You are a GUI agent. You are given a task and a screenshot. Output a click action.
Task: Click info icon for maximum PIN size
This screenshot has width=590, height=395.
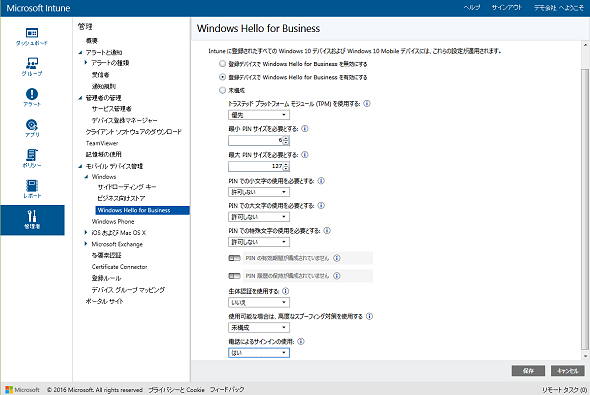pyautogui.click(x=305, y=155)
